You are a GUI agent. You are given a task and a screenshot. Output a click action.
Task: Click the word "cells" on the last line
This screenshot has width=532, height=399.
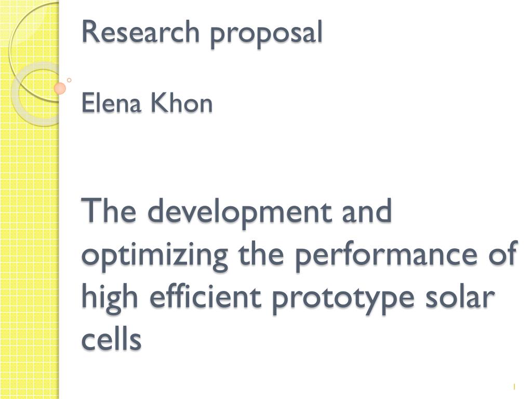111,339
